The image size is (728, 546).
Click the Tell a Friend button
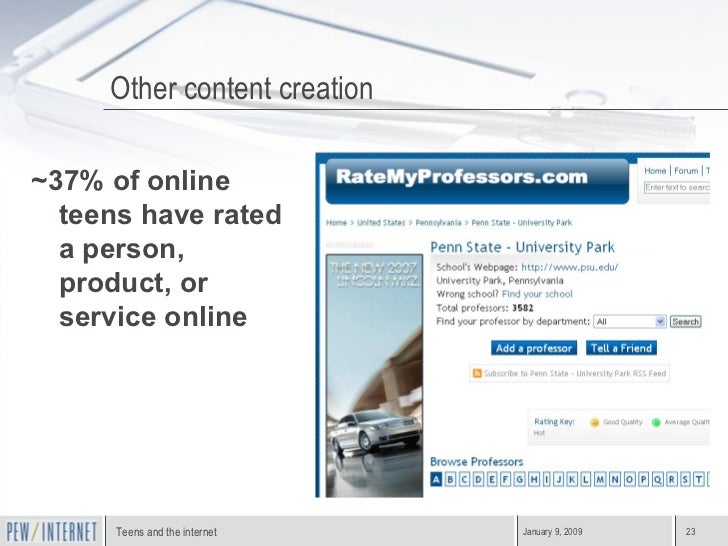point(621,348)
